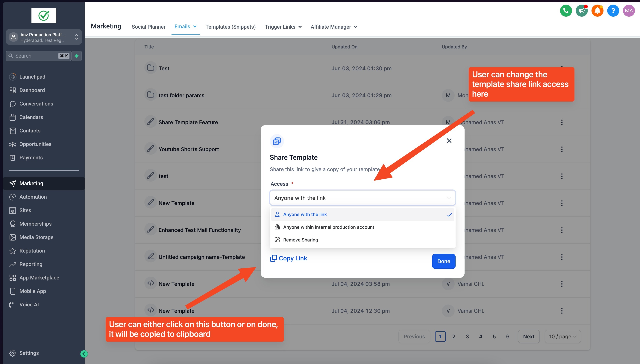
Task: Open three-dot menu for Share Template Feature
Action: [562, 122]
